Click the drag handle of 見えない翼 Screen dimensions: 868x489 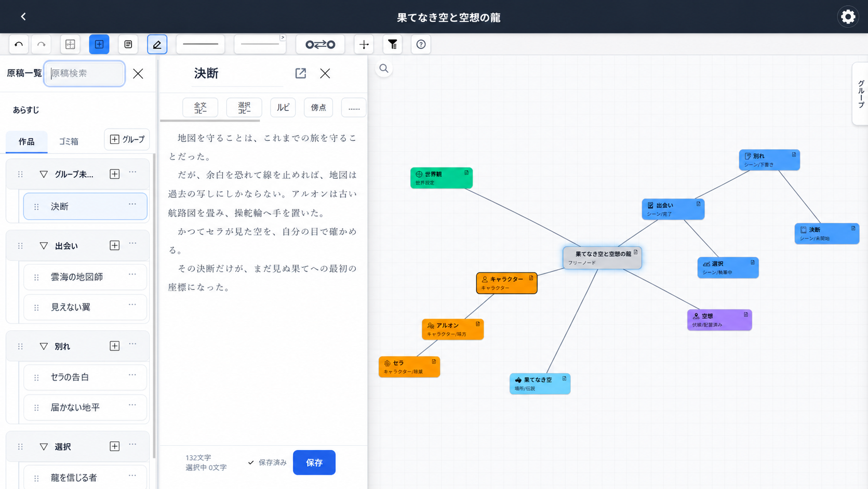pos(36,308)
